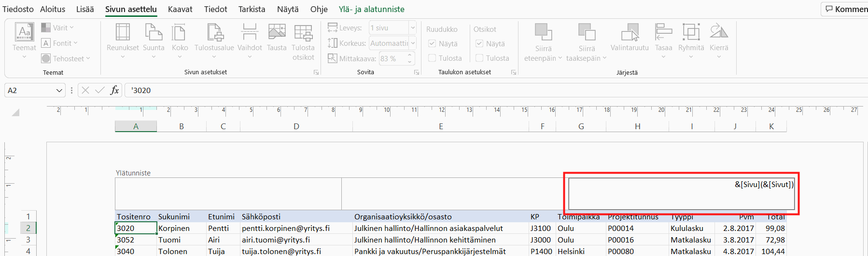Increase Mittakaava scale with stepper
Image resolution: width=868 pixels, height=256 pixels.
tap(410, 55)
